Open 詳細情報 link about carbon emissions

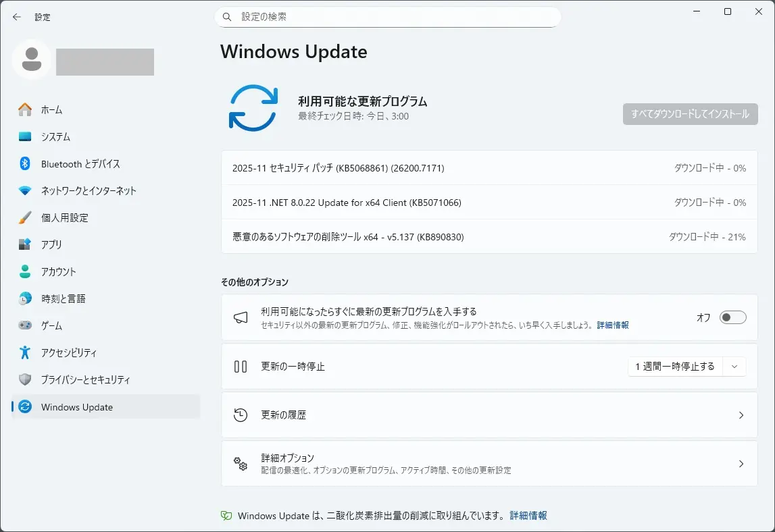(528, 515)
